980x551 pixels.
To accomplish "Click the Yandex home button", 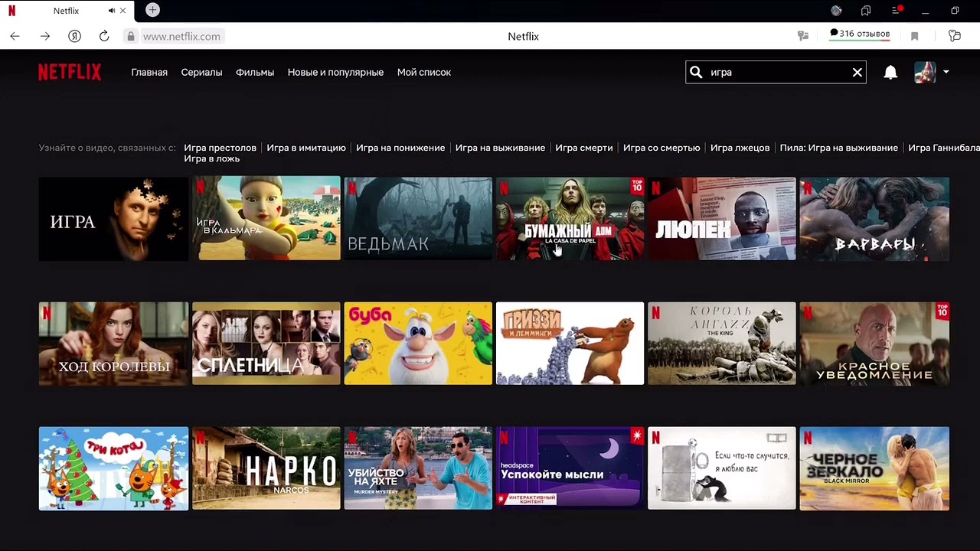I will pos(74,36).
